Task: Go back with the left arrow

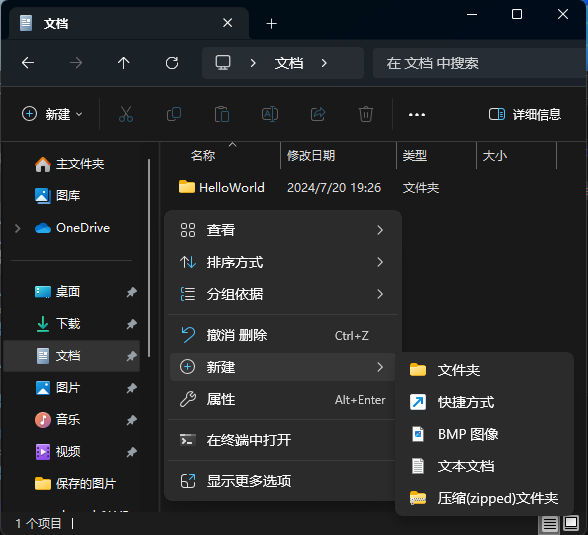Action: point(28,63)
